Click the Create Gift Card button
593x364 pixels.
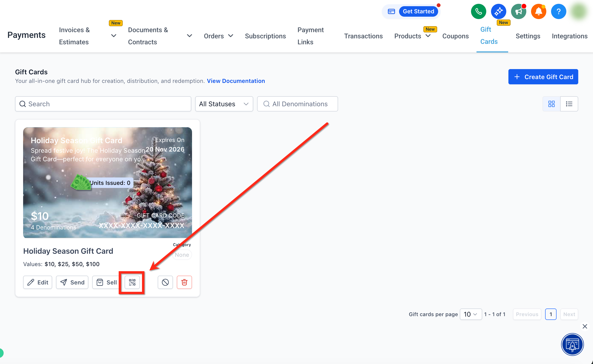543,77
